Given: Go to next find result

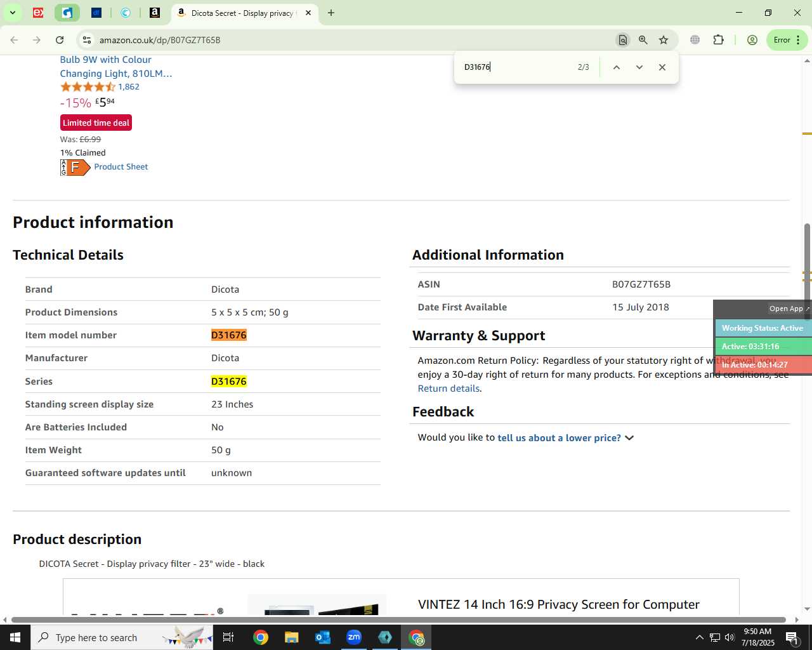Looking at the screenshot, I should pos(639,67).
